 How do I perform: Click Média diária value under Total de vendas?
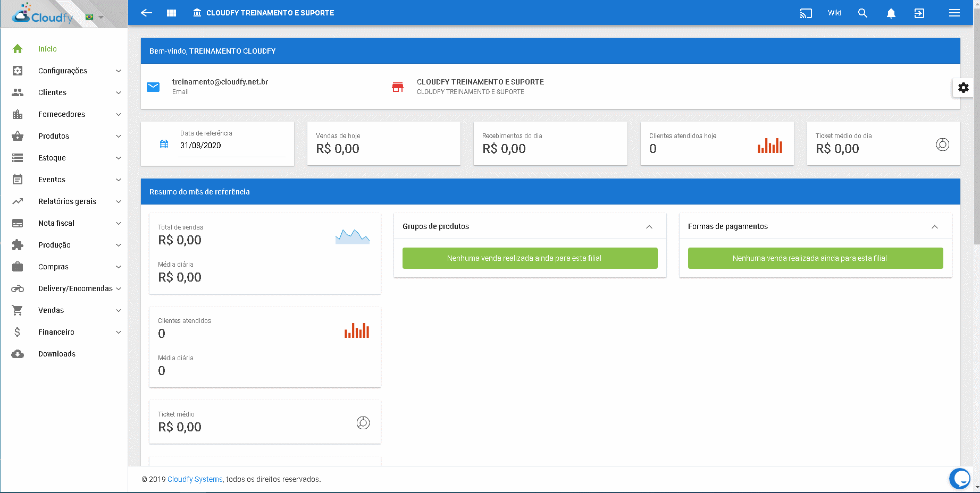pos(180,277)
